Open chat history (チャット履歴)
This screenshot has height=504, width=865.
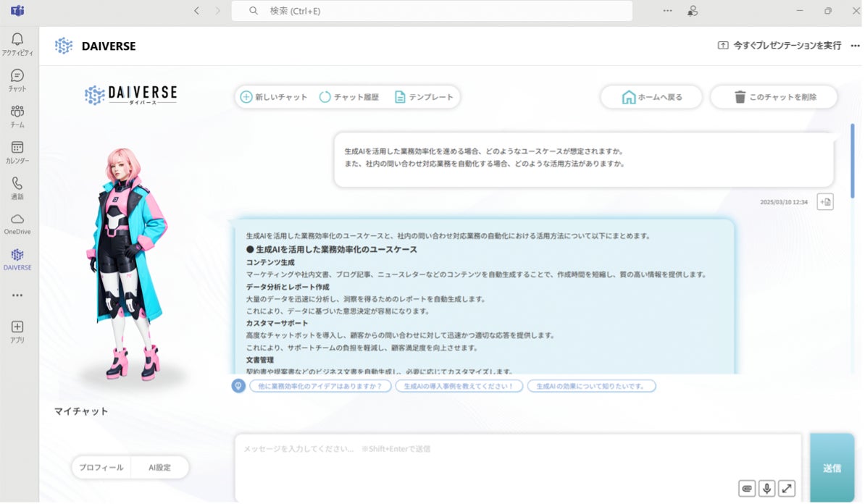pyautogui.click(x=349, y=97)
